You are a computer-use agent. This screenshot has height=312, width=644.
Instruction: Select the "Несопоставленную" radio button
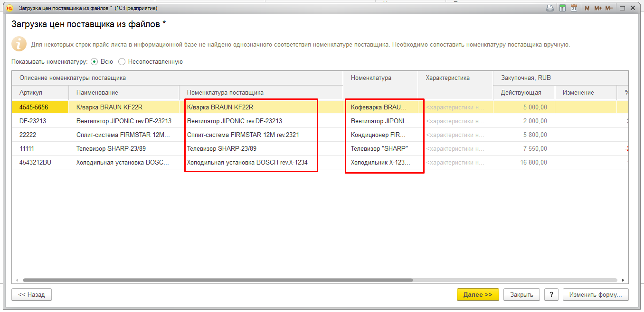click(122, 61)
